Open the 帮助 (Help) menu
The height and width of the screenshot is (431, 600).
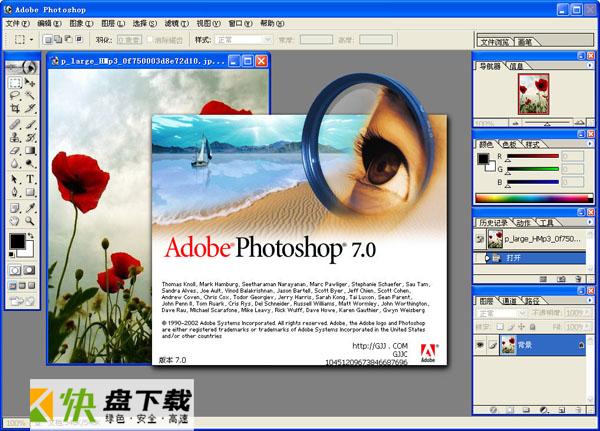[x=272, y=23]
